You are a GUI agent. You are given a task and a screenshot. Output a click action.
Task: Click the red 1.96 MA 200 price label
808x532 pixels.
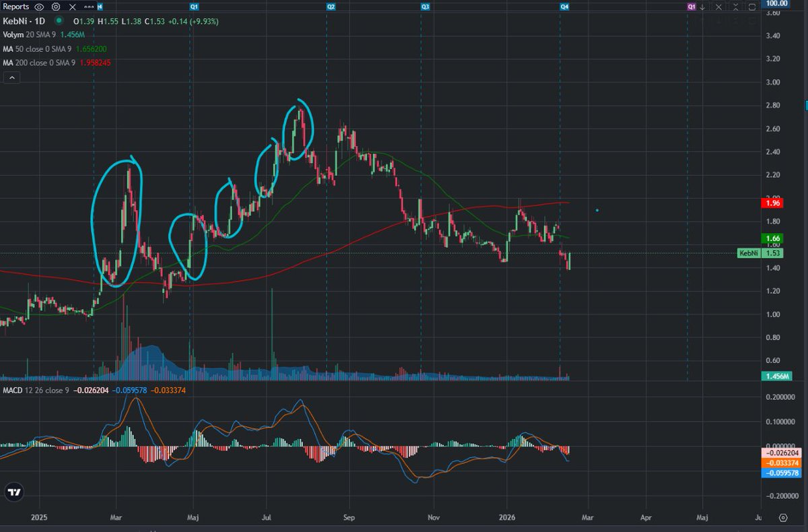(x=773, y=203)
